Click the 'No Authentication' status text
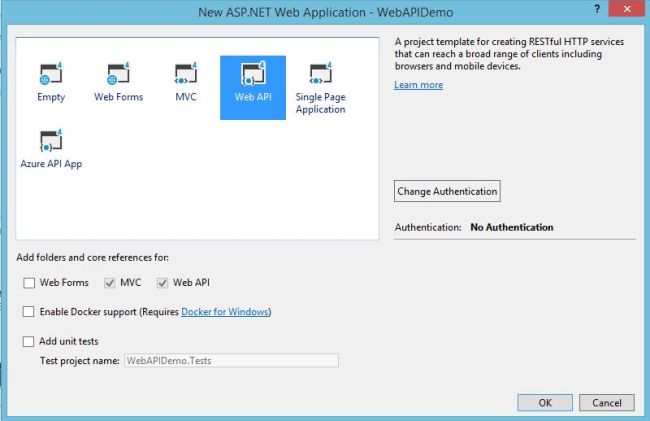The image size is (650, 421). 512,227
